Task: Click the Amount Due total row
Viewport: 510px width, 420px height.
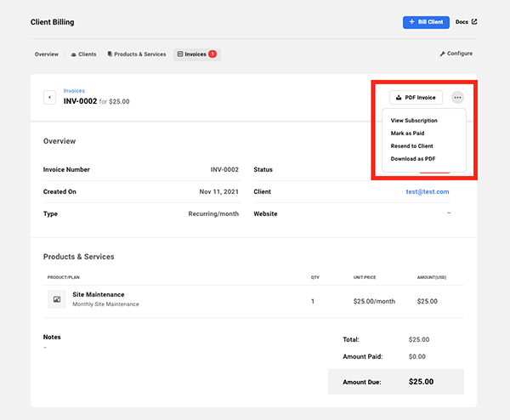Action: click(x=396, y=382)
